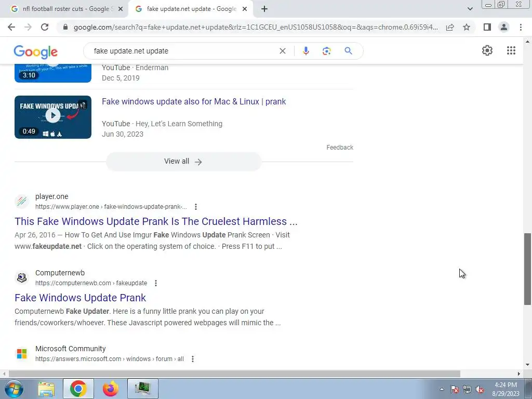Go to Google home via logo
The image size is (532, 399).
(36, 51)
